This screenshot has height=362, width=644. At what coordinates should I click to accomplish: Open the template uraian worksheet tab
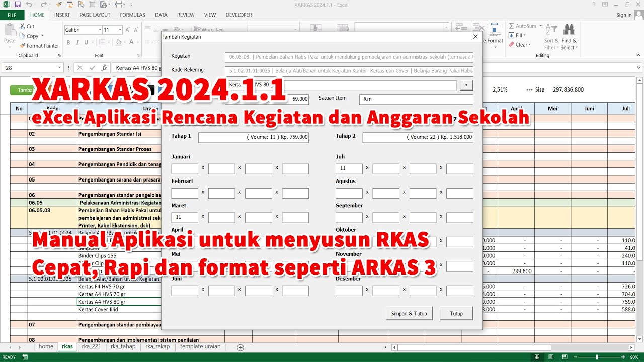(x=200, y=347)
